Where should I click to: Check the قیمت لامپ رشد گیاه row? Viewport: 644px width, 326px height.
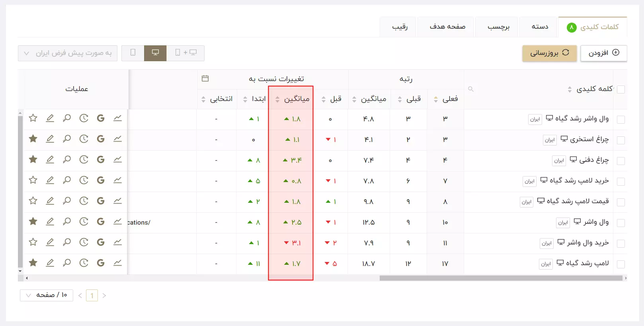coord(621,202)
